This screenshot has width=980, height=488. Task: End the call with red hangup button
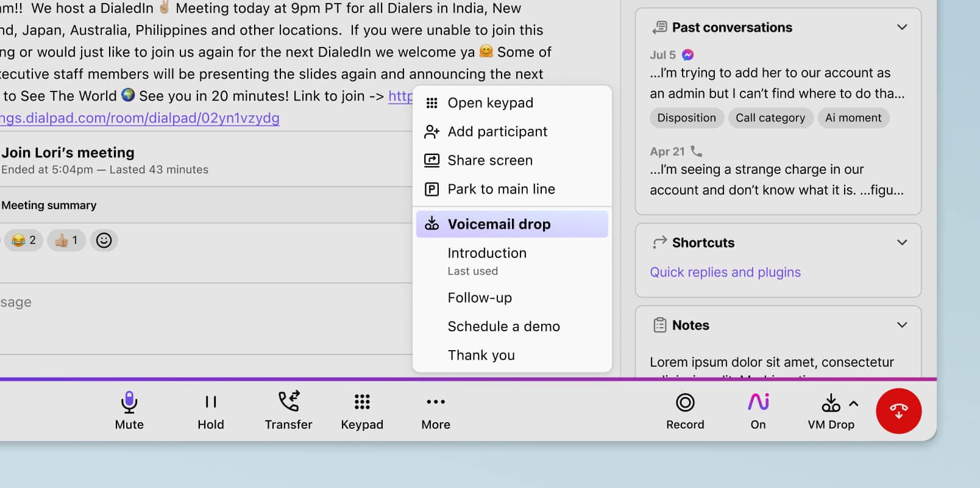click(x=898, y=411)
